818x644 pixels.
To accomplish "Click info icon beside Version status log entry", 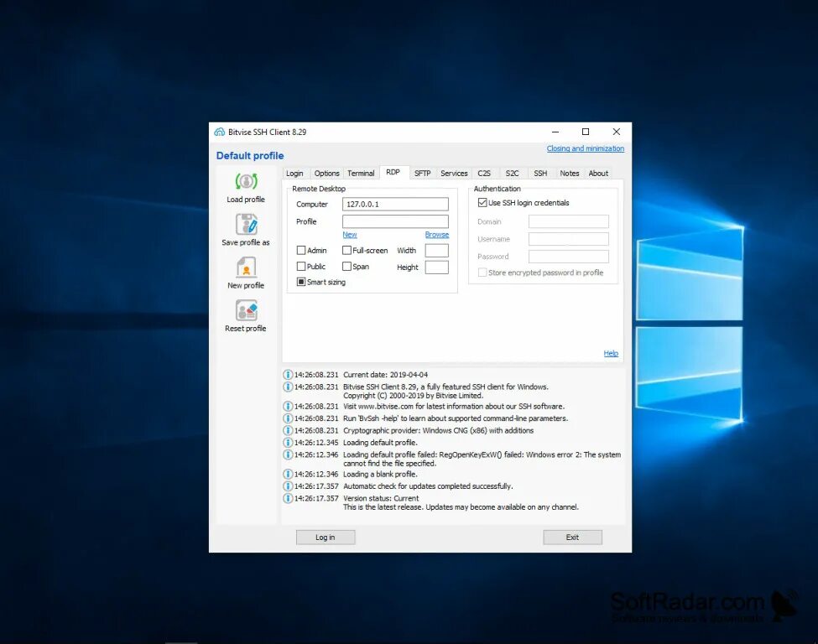I will pyautogui.click(x=288, y=498).
